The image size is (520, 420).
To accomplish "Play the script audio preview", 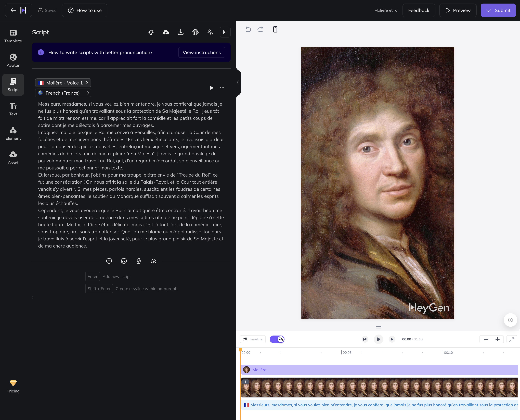I will click(x=212, y=88).
